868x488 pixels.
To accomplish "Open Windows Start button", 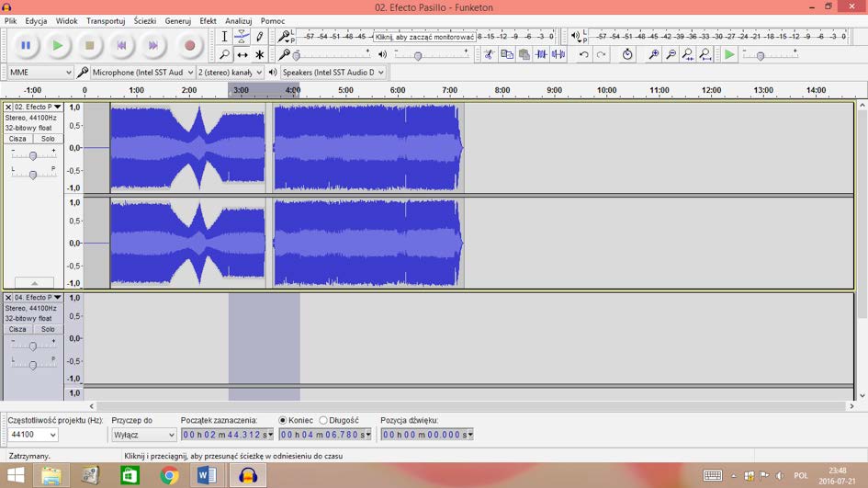I will coord(16,475).
